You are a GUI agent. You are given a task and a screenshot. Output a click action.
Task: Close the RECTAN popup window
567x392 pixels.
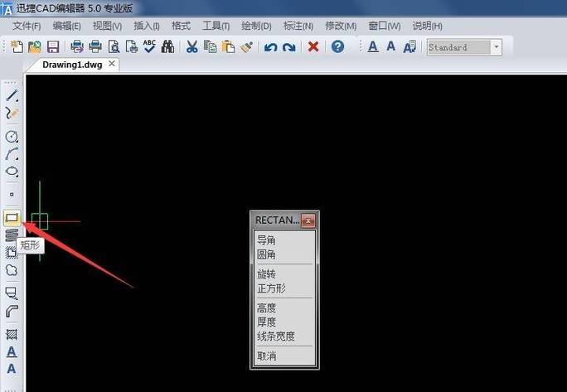(308, 220)
